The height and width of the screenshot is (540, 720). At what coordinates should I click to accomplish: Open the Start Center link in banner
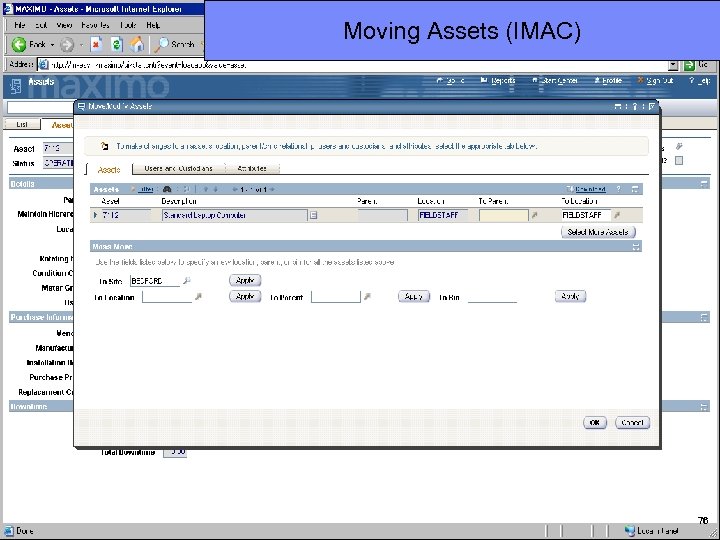pos(558,81)
